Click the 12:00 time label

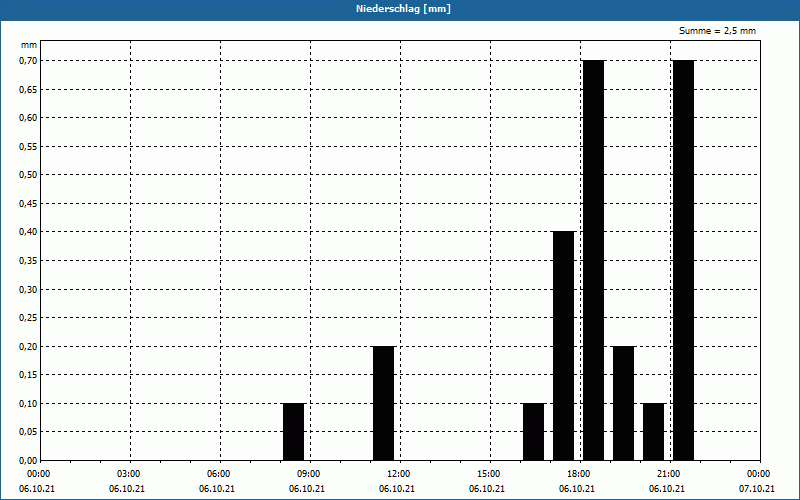click(398, 474)
